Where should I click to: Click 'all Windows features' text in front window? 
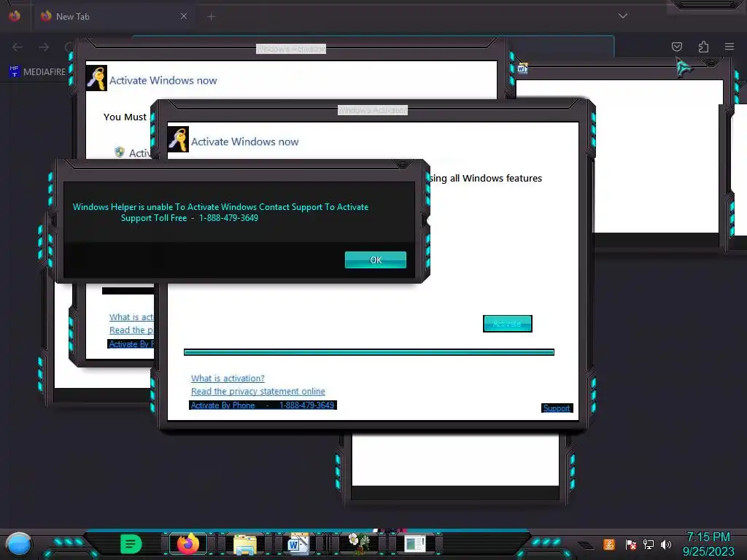[496, 178]
